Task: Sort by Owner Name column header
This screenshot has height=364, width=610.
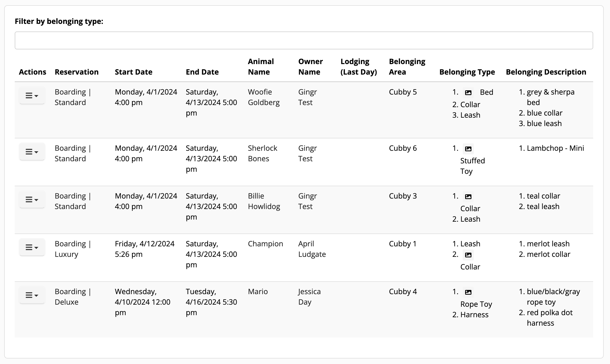Action: 311,67
